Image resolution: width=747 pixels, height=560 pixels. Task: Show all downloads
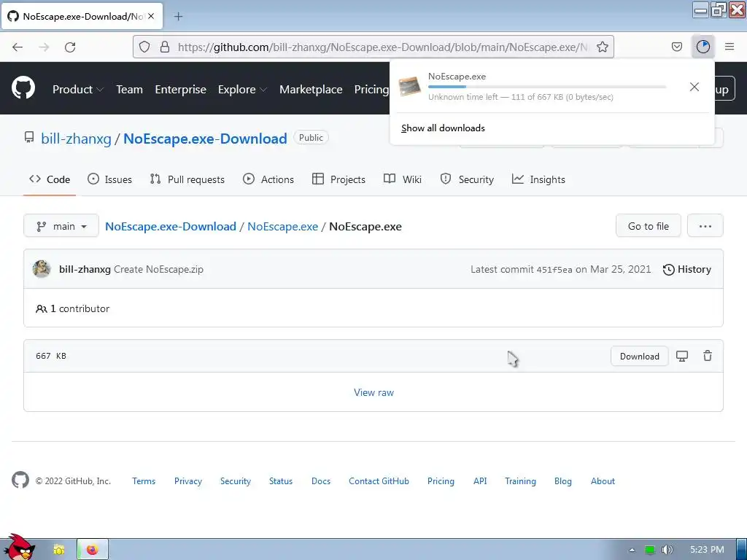(x=443, y=128)
